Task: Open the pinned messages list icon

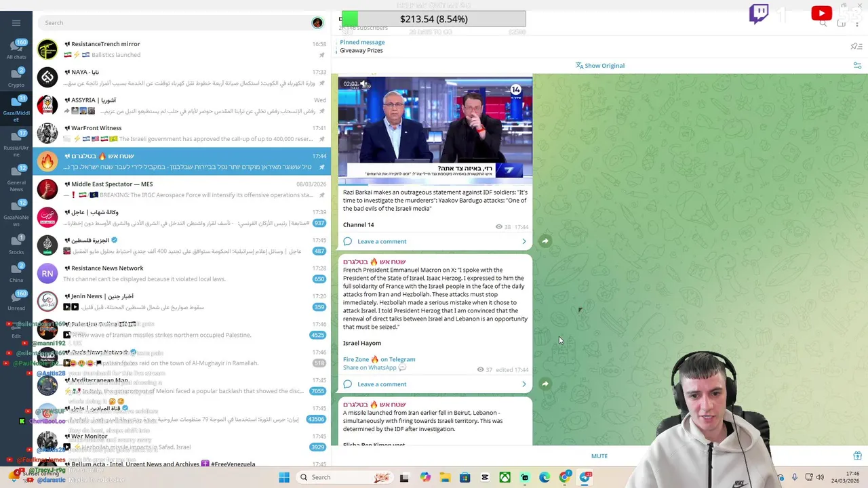Action: (856, 46)
